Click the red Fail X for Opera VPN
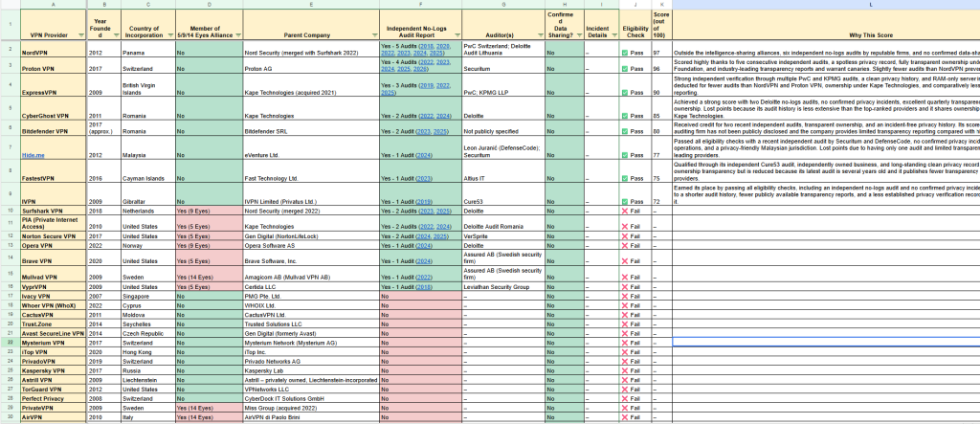The image size is (980, 424). tap(625, 246)
